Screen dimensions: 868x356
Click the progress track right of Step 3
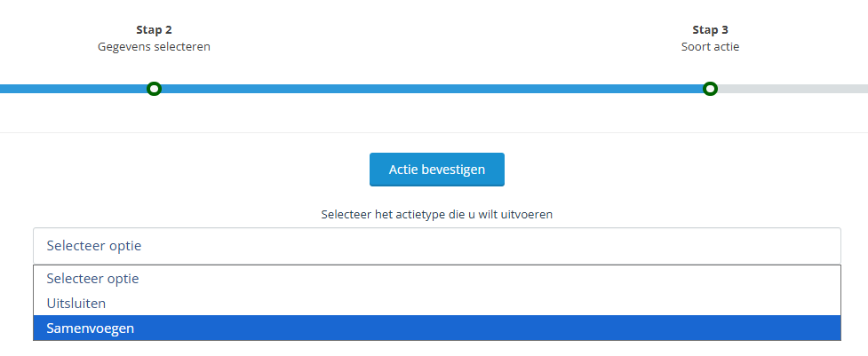tap(791, 89)
